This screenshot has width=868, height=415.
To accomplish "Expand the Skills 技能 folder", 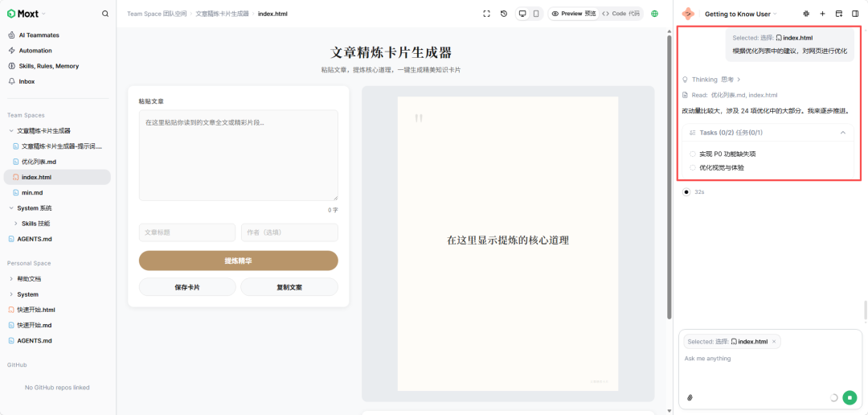I will [x=15, y=224].
